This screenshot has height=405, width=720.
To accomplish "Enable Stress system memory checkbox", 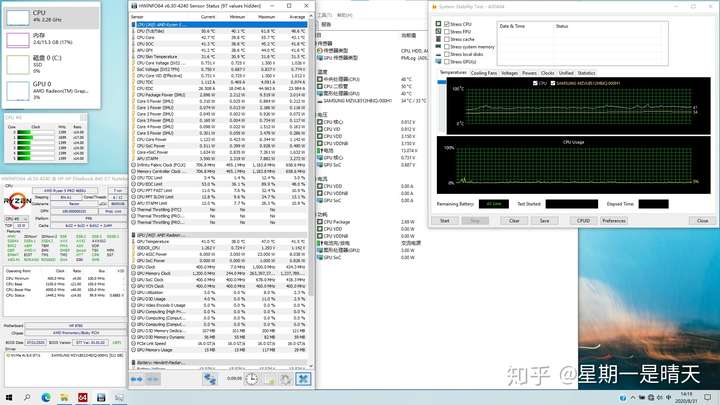I will 446,47.
